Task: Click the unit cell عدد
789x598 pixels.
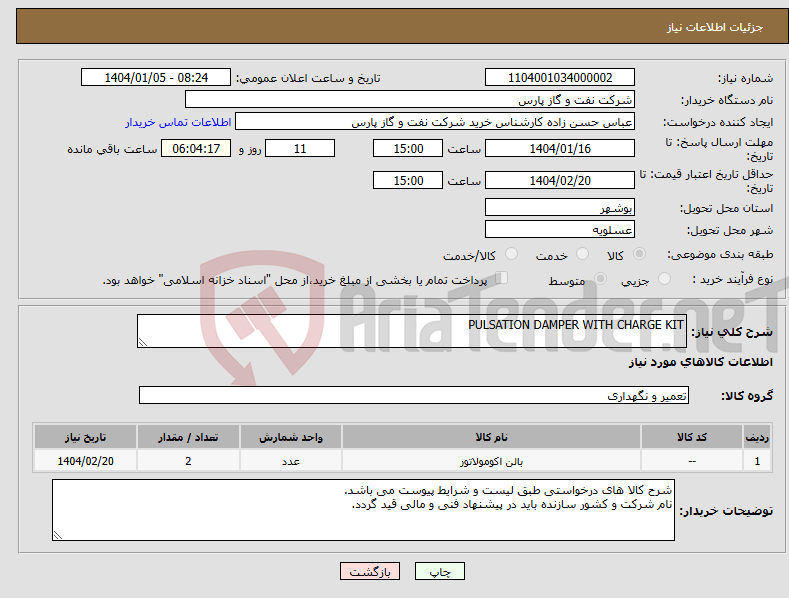Action: click(x=291, y=461)
